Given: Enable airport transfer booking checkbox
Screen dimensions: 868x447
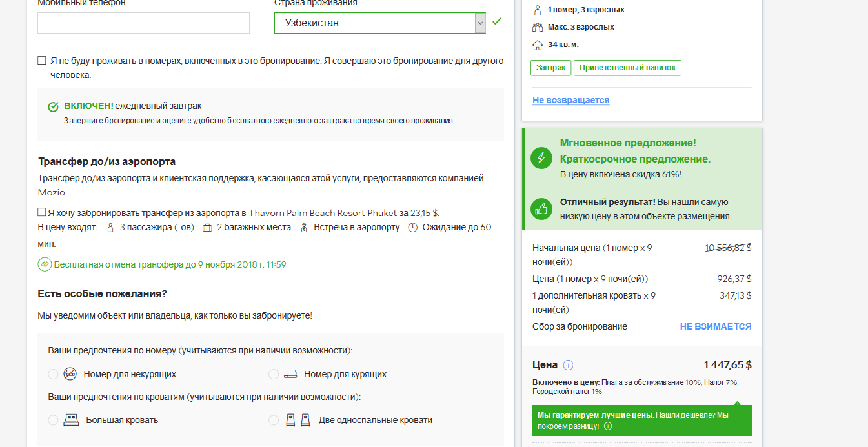Looking at the screenshot, I should [x=42, y=212].
